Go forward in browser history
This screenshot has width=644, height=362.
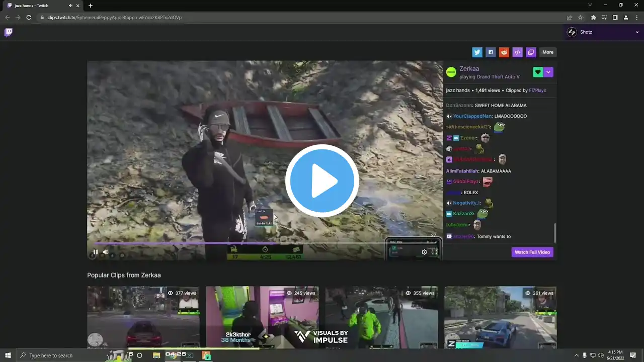18,18
